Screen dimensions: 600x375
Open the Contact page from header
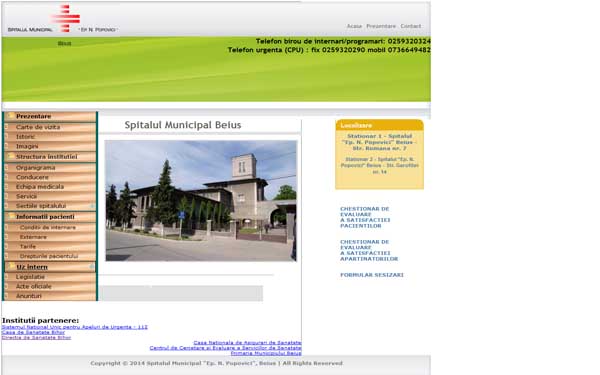[x=411, y=26]
